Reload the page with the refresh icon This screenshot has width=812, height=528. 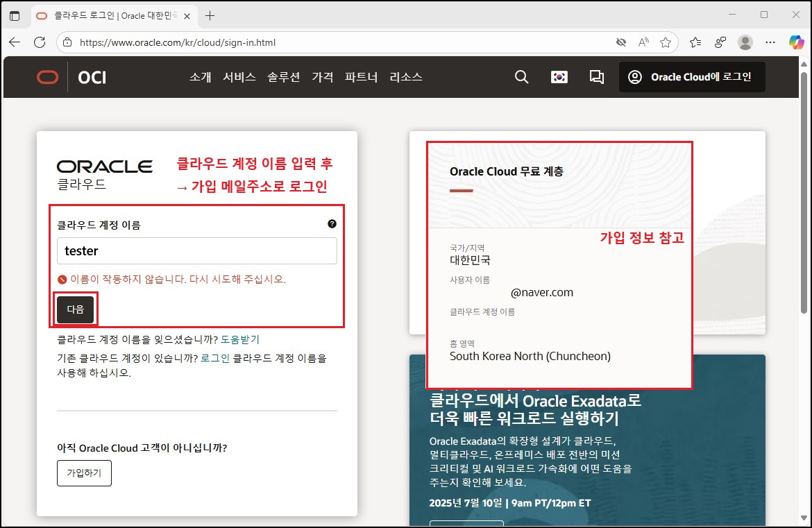(40, 42)
